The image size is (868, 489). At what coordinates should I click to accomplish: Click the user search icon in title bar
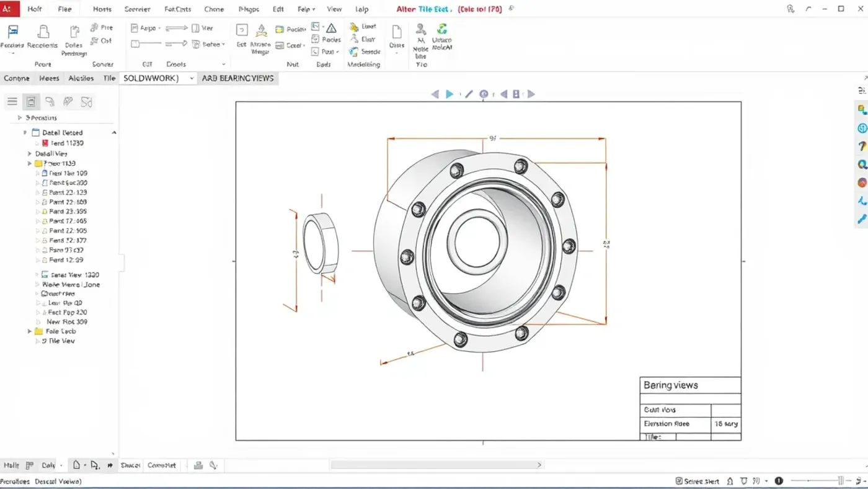[790, 9]
